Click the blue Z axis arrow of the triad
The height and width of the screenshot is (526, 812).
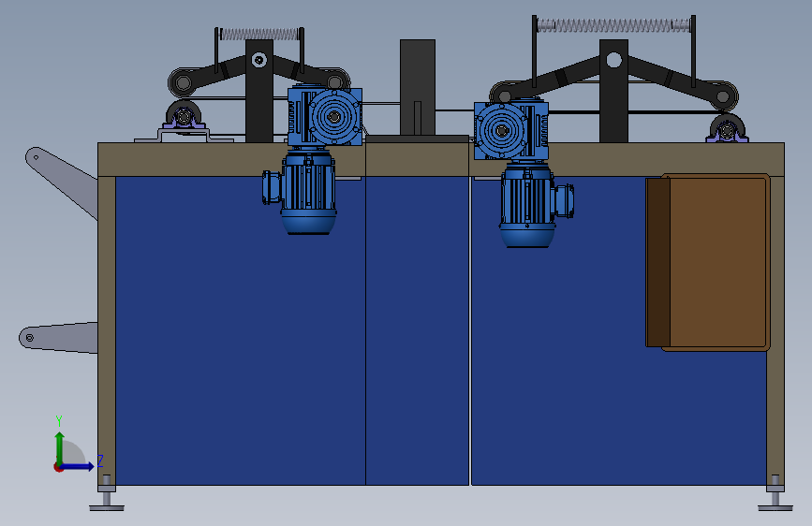pyautogui.click(x=78, y=466)
